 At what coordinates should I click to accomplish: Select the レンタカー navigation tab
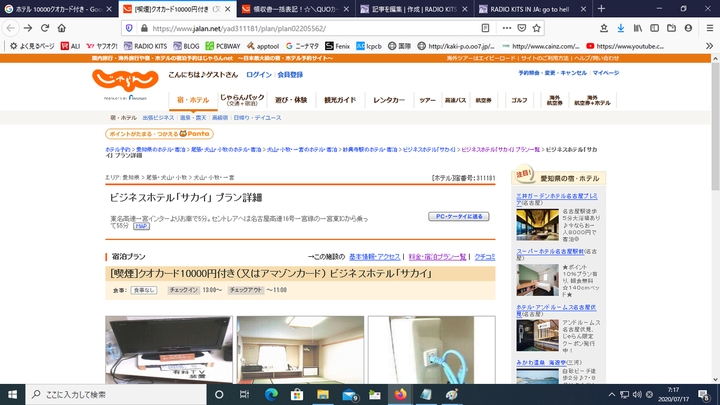389,100
